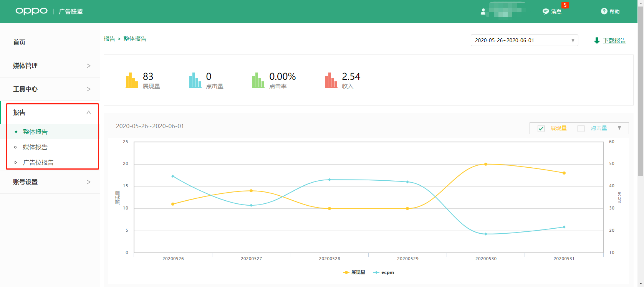
Task: Click the green click-rate bar chart icon
Action: point(258,81)
